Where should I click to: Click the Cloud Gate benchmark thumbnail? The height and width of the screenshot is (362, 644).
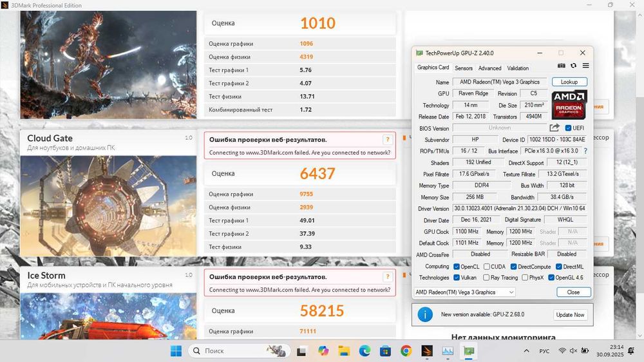click(x=108, y=206)
